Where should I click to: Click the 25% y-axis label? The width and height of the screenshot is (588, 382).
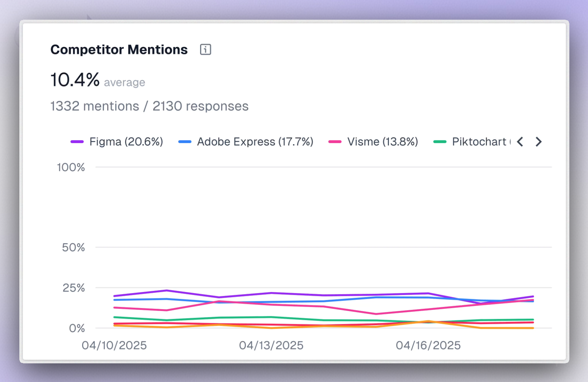coord(74,288)
